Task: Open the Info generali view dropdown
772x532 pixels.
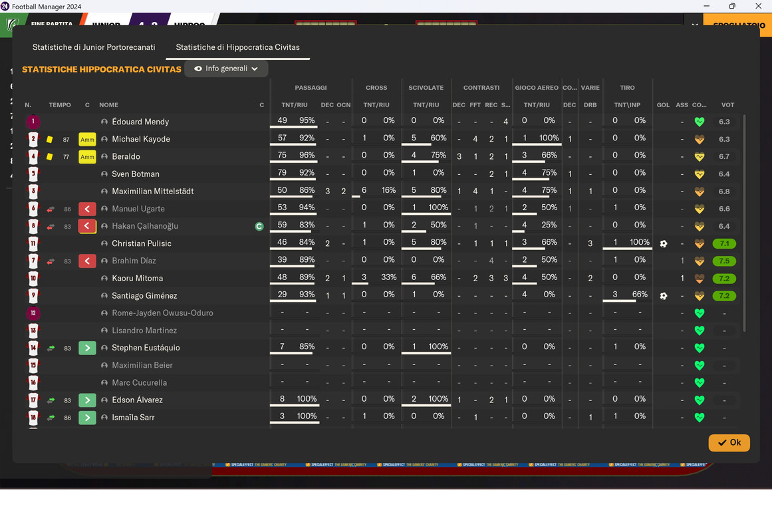Action: (x=226, y=68)
